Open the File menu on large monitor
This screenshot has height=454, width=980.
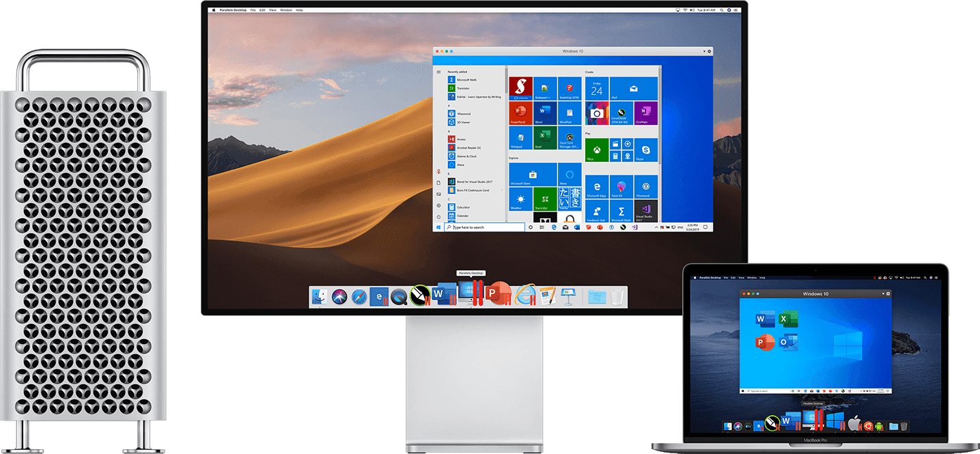[x=253, y=10]
